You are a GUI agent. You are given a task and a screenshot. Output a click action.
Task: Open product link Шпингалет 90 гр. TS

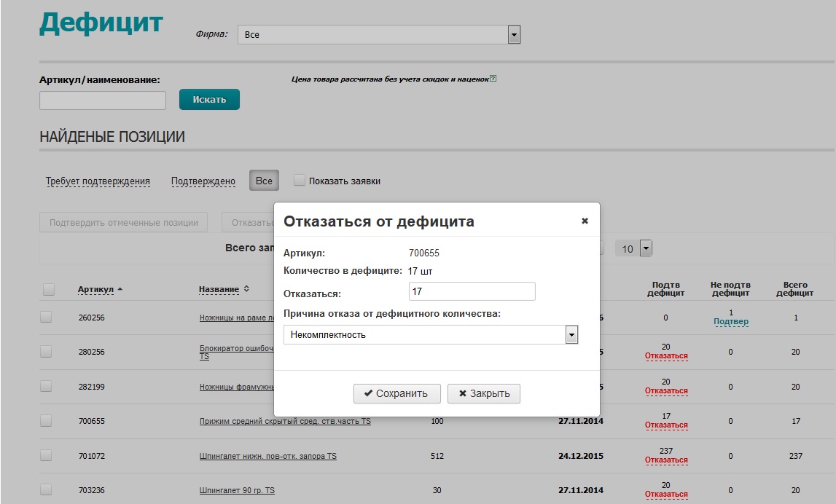[237, 491]
